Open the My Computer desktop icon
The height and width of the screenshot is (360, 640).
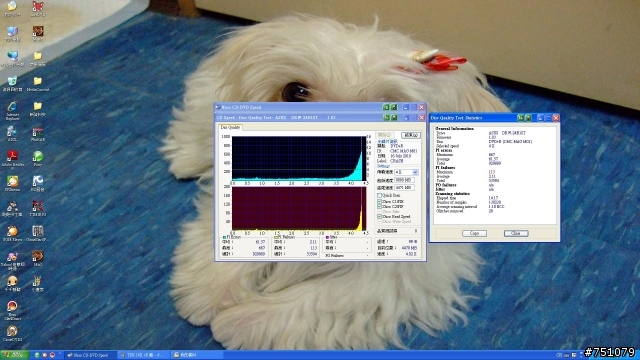(12, 33)
